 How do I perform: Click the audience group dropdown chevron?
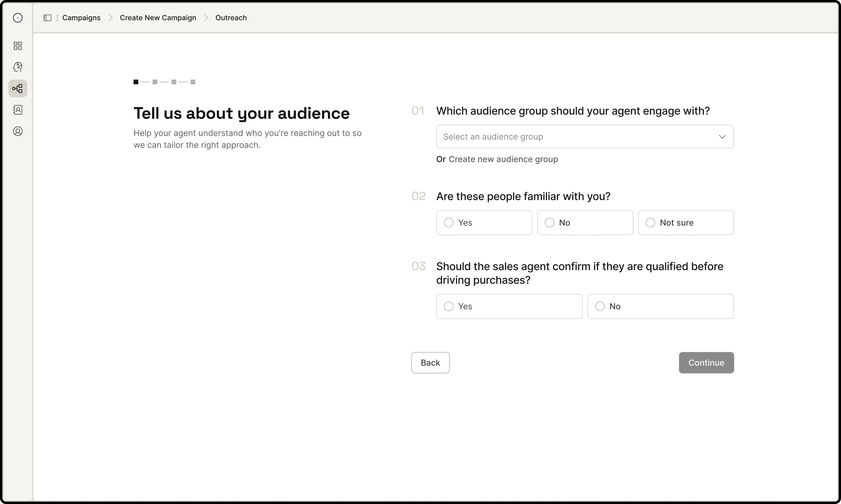722,136
